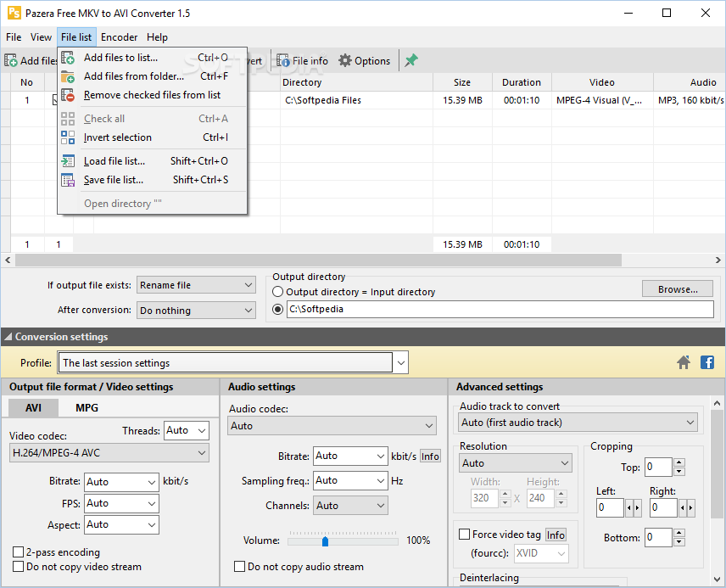
Task: Click the Load file list icon
Action: (68, 161)
